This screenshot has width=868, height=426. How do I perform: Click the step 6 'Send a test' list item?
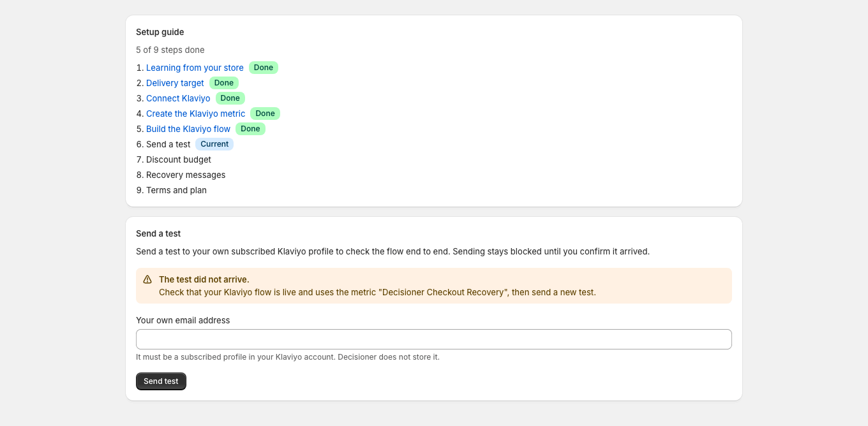point(168,144)
